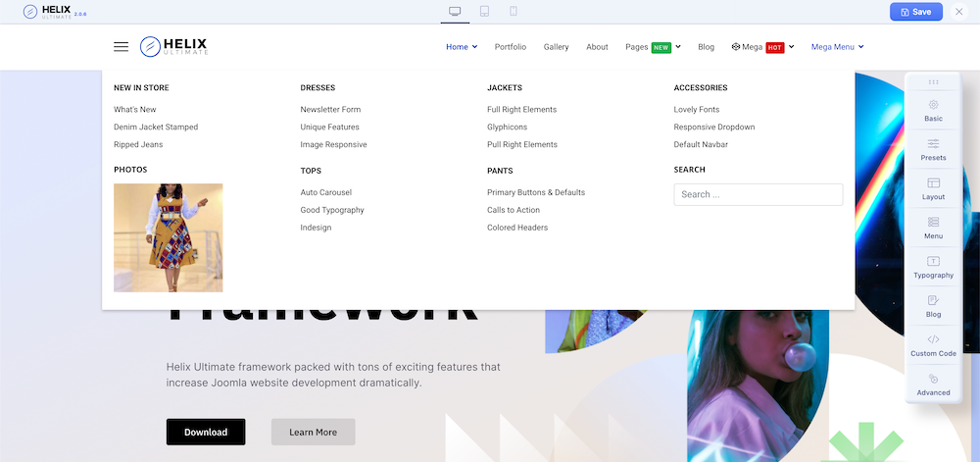
Task: Open the hamburger offcanvas menu icon
Action: coord(122,47)
